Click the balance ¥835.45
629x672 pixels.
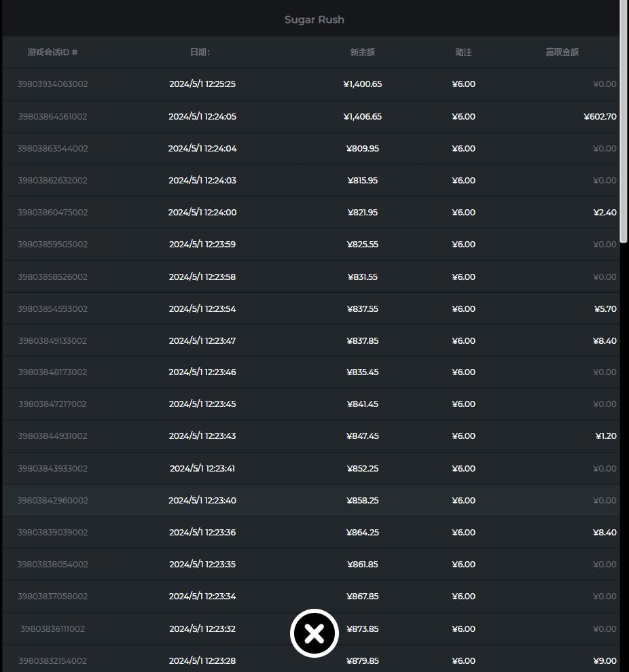[x=363, y=372]
